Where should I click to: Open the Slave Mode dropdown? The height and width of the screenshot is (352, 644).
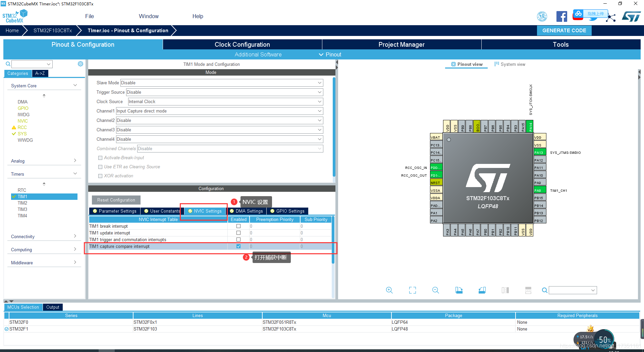point(222,83)
